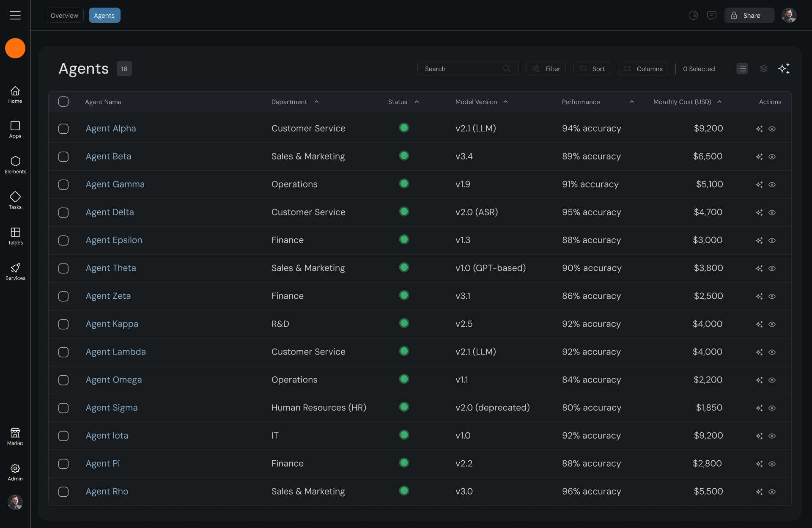812x528 pixels.
Task: Open the Agent Gamma link
Action: 115,184
